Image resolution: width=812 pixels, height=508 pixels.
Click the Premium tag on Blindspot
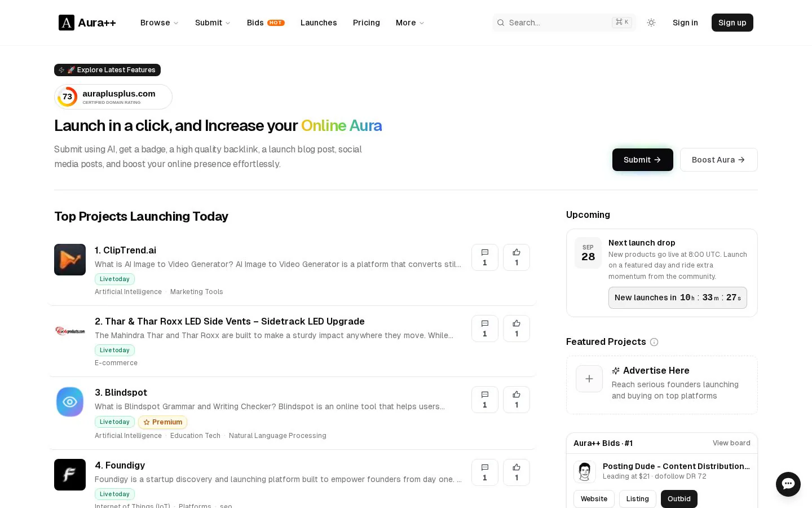point(162,422)
